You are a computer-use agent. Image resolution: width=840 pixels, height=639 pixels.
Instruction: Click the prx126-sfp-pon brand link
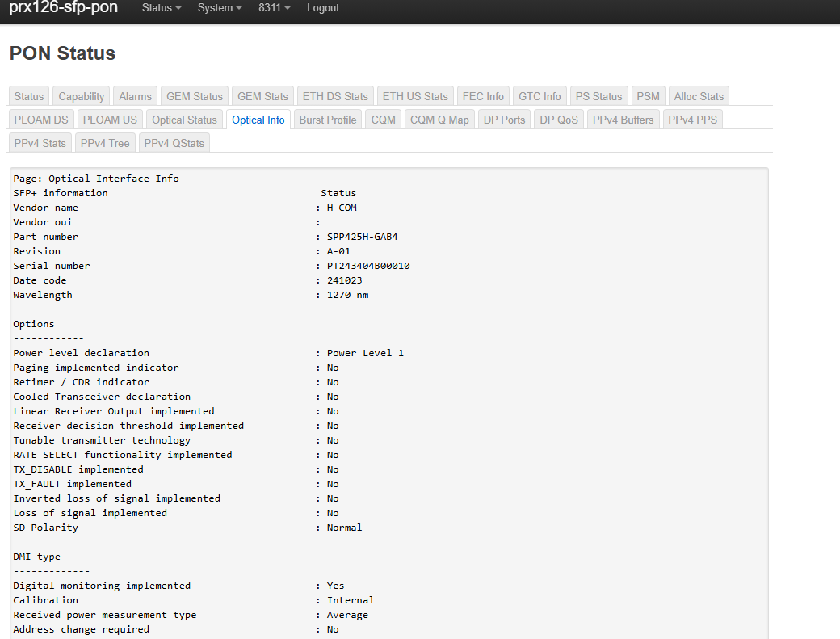click(63, 8)
